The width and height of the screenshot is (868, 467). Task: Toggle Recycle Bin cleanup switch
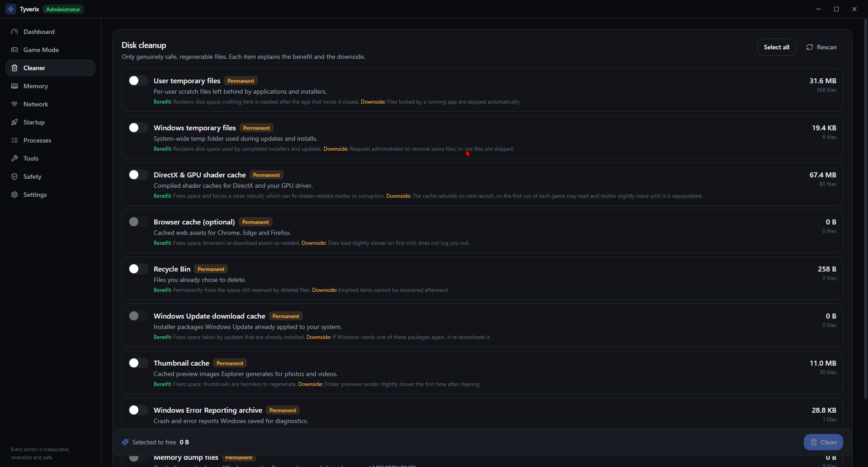pyautogui.click(x=138, y=269)
